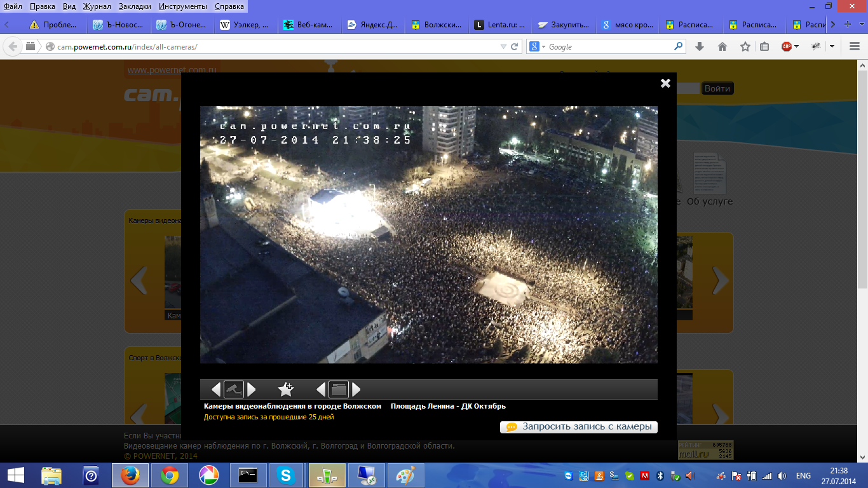Open the clock showing 21:38
The image size is (868, 488).
[839, 475]
